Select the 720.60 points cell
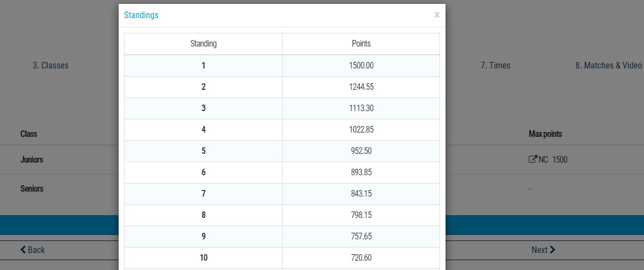Screen dimensions: 644x270 point(361,258)
